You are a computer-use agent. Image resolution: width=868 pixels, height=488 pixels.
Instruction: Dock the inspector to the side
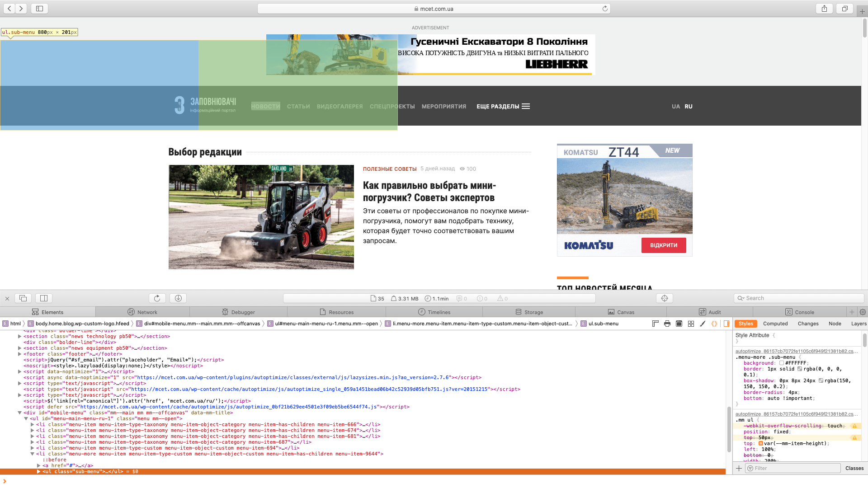click(44, 298)
